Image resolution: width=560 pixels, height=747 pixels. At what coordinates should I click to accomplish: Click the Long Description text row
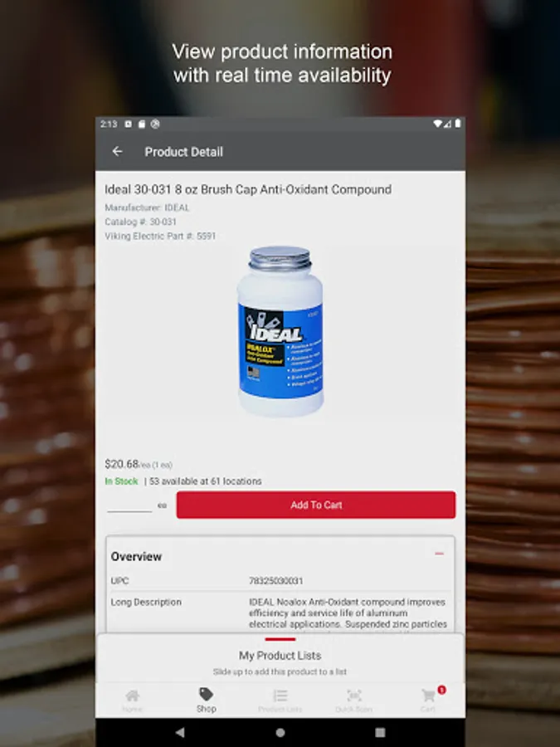click(280, 613)
